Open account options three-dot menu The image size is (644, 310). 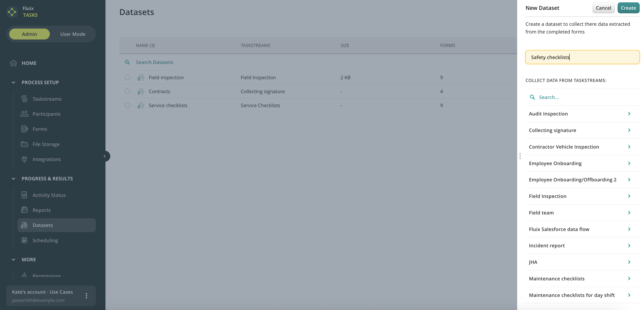point(86,296)
